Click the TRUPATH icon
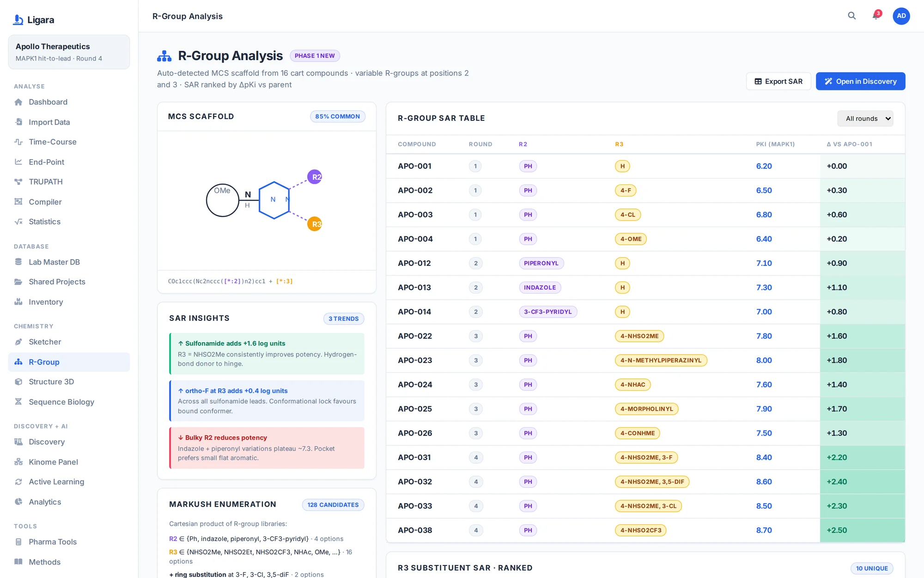 click(18, 182)
